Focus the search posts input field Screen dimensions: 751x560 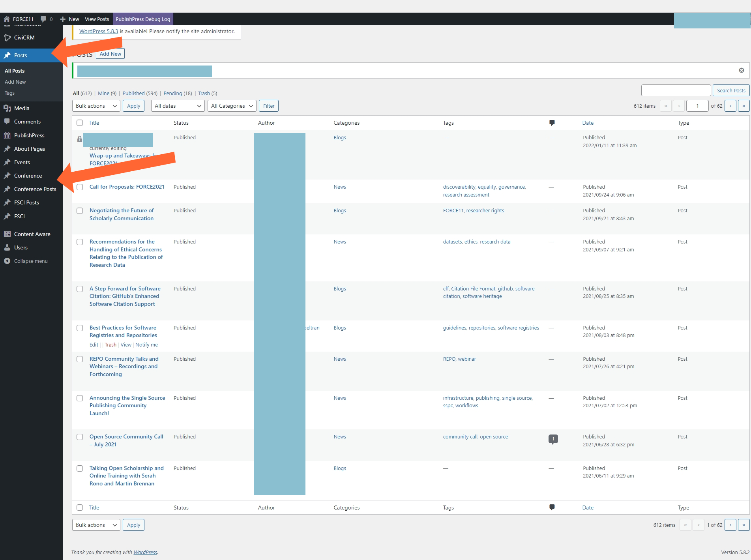[676, 90]
